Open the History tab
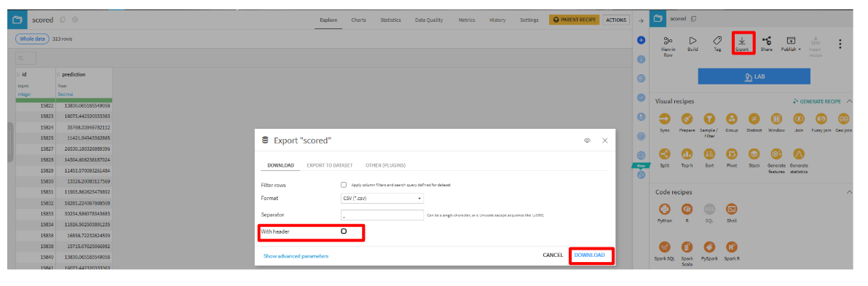Viewport: 868px width, 286px height. click(x=497, y=20)
